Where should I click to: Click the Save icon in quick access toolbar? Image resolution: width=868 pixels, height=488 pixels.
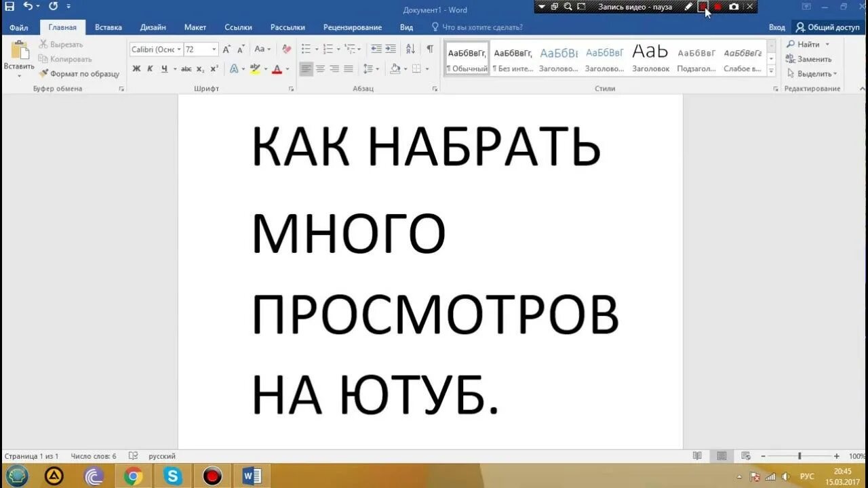click(9, 6)
